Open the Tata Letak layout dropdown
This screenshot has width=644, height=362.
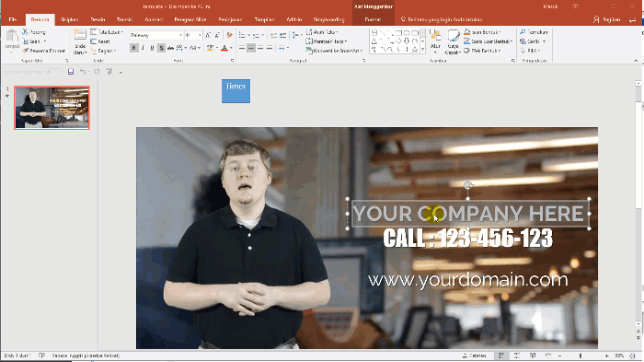[107, 31]
